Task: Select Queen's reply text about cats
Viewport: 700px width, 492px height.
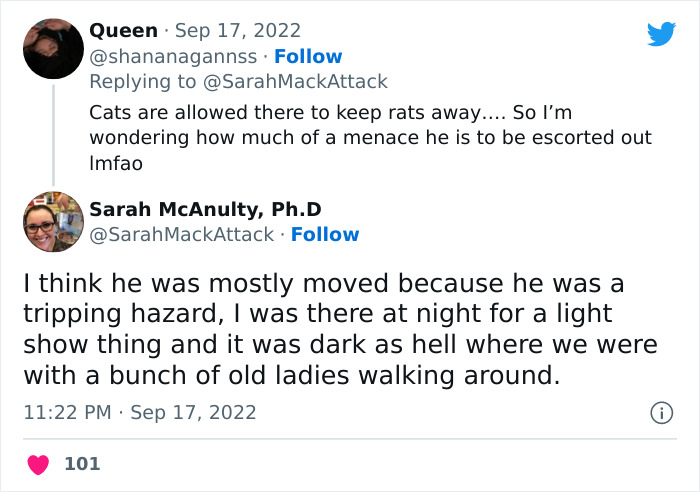Action: point(371,138)
